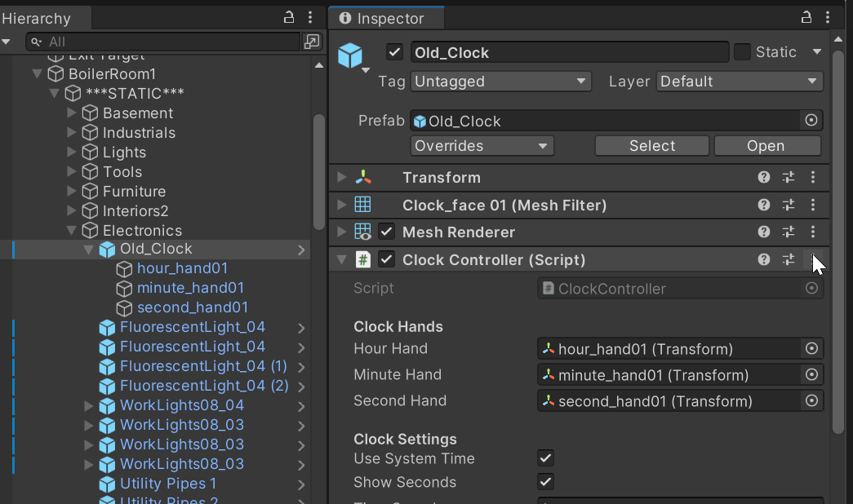
Task: Click the Old_Clock GameObject icon in the Inspector
Action: coord(350,55)
